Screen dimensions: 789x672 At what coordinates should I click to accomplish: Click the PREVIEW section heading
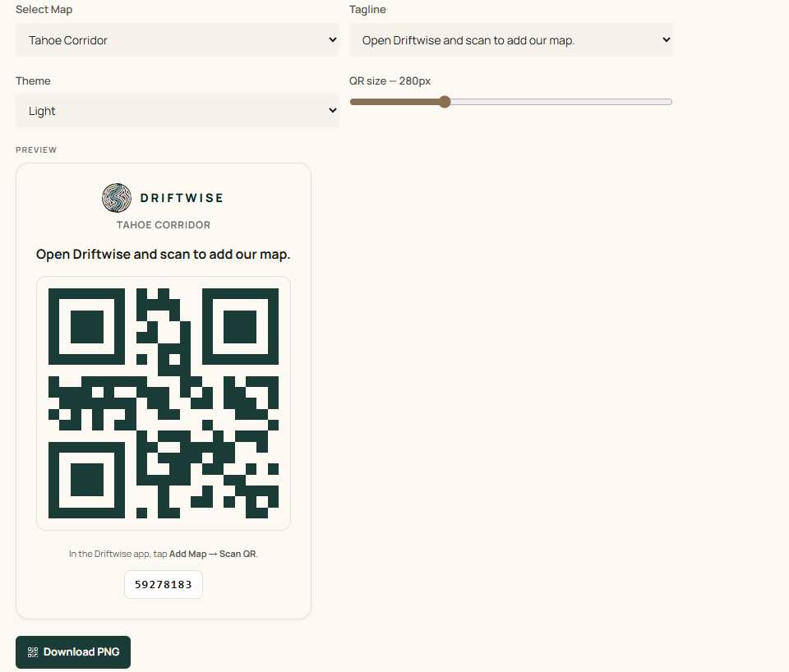(x=36, y=150)
